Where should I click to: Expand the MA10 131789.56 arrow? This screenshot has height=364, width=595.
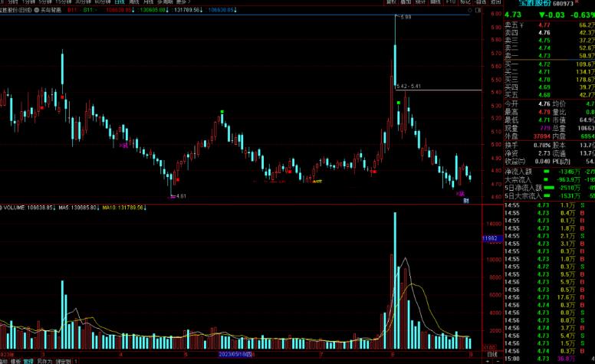(x=145, y=208)
